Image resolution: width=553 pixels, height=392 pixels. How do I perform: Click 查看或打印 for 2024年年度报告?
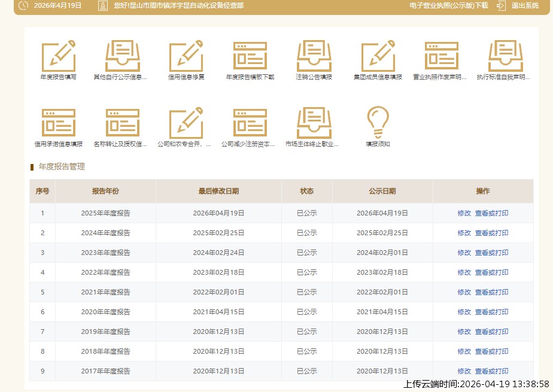point(491,233)
